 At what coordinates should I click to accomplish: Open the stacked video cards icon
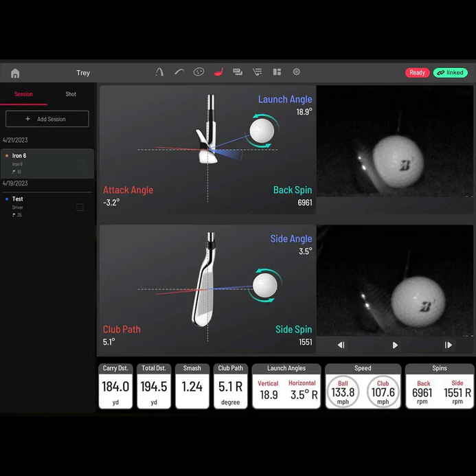pyautogui.click(x=238, y=72)
